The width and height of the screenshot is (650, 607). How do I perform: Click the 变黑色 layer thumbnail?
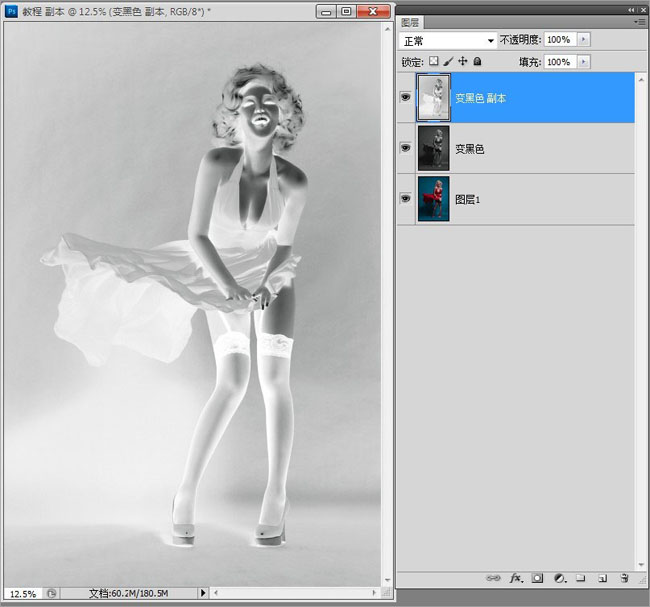coord(434,148)
